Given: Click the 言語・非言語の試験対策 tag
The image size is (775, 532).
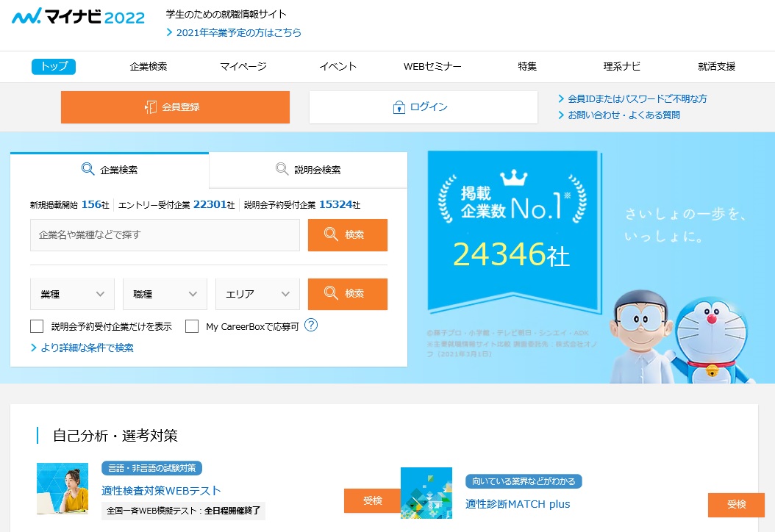Looking at the screenshot, I should coord(151,468).
